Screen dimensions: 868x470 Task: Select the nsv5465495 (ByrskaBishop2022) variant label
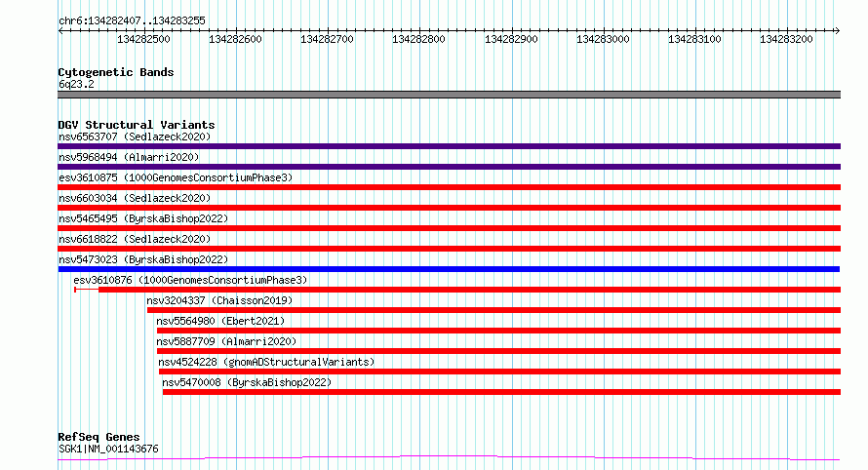point(143,218)
